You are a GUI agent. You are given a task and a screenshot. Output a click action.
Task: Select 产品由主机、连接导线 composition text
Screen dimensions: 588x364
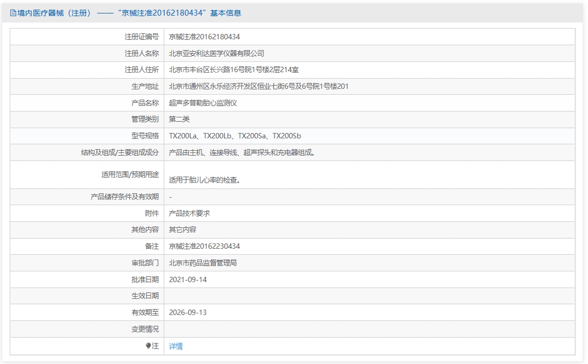[242, 152]
